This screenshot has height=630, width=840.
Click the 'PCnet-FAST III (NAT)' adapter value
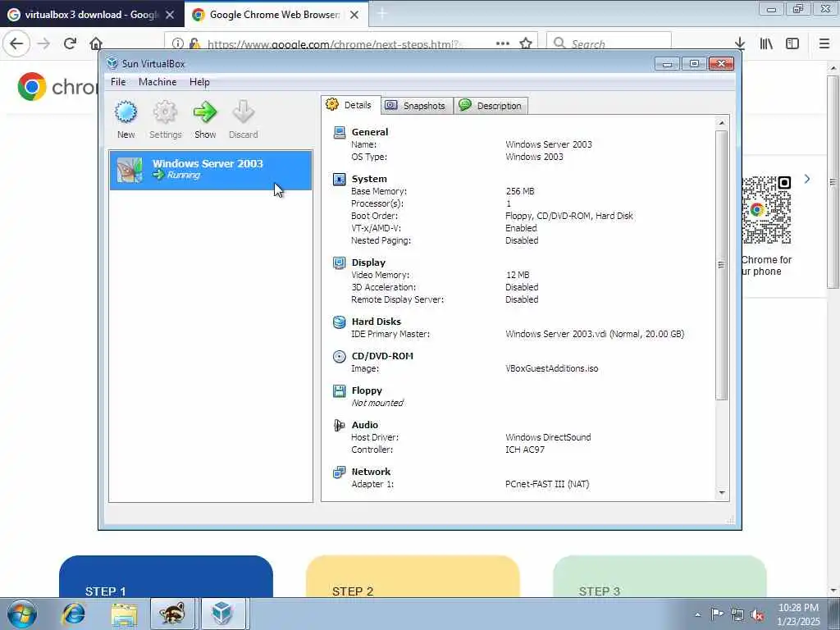pyautogui.click(x=547, y=484)
